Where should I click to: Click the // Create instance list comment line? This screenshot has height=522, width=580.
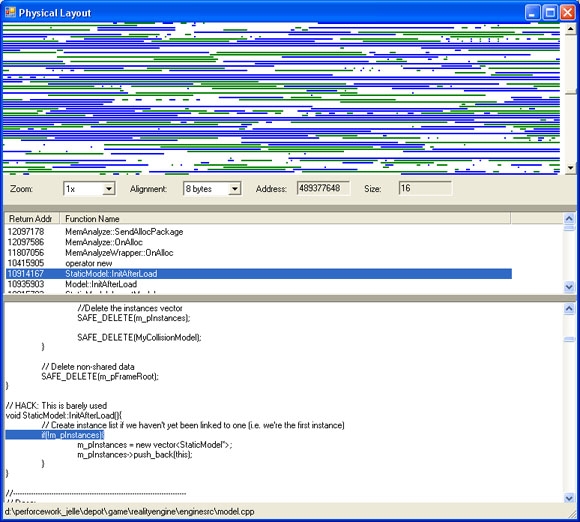tap(193, 425)
